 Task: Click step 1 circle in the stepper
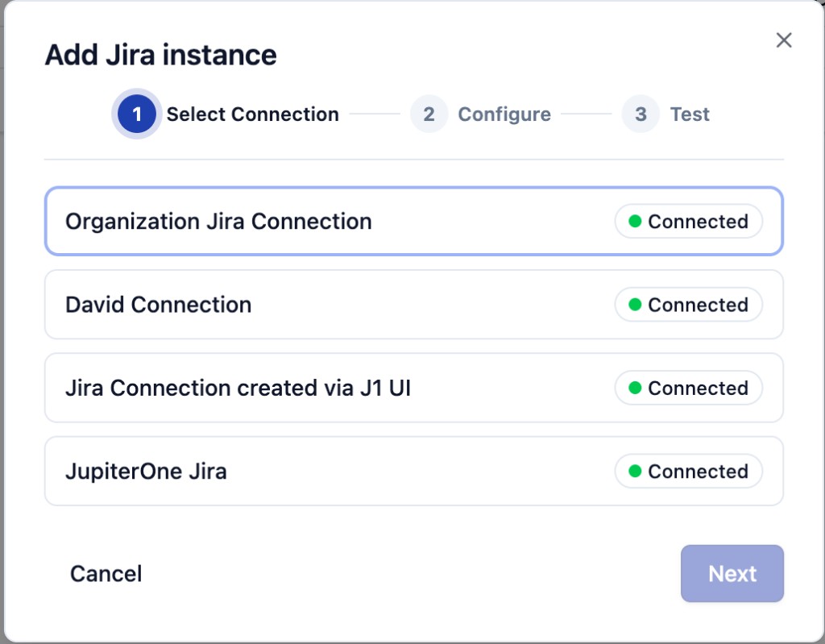click(137, 114)
